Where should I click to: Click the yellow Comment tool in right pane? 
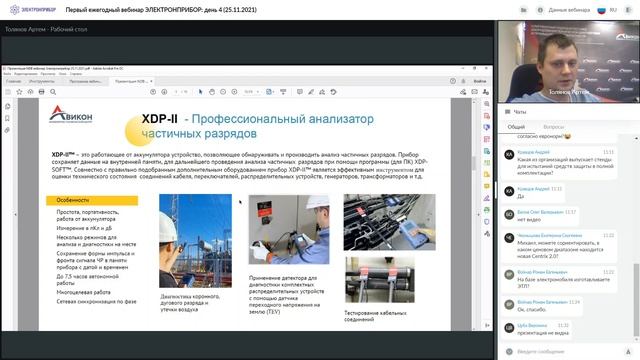pyautogui.click(x=487, y=186)
